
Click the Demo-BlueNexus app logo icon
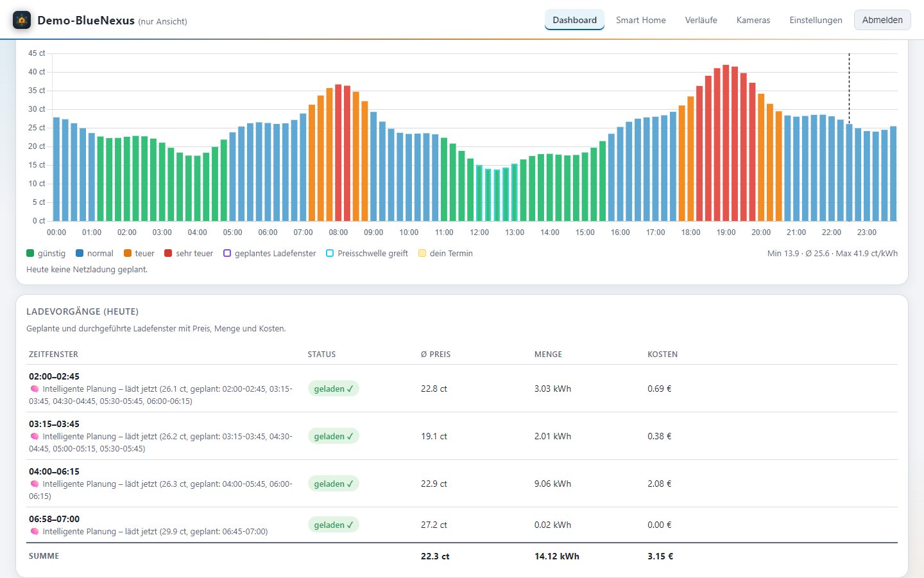[x=22, y=20]
